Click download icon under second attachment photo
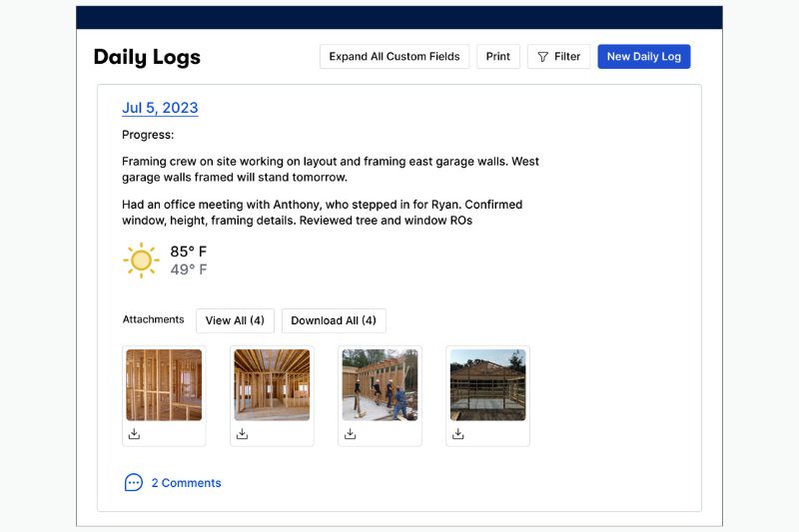Screen dimensions: 799x532 242,434
